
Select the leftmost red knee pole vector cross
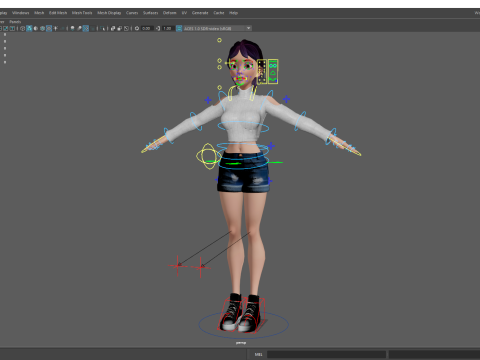tap(177, 266)
